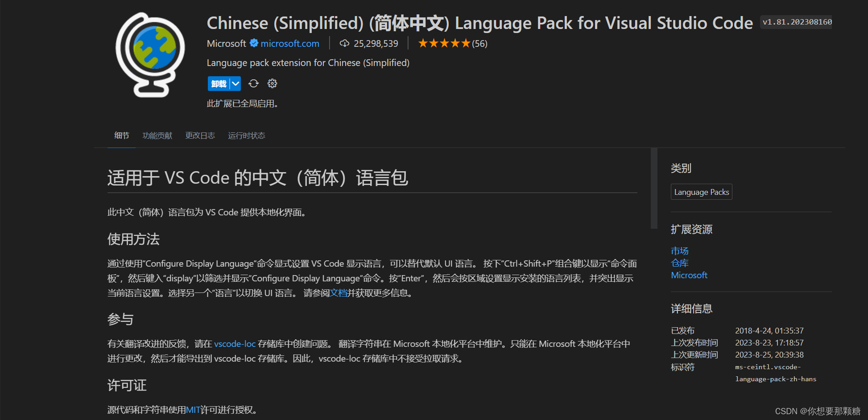Viewport: 868px width, 420px height.
Task: Click the description 'Language pack extension for Chinese (Simplified)'
Action: coord(308,63)
